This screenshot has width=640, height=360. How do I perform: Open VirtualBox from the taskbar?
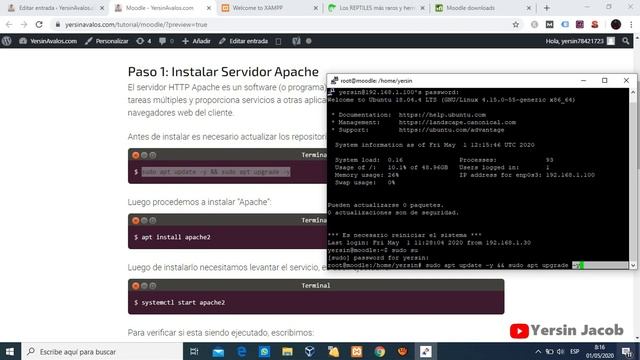coord(310,351)
